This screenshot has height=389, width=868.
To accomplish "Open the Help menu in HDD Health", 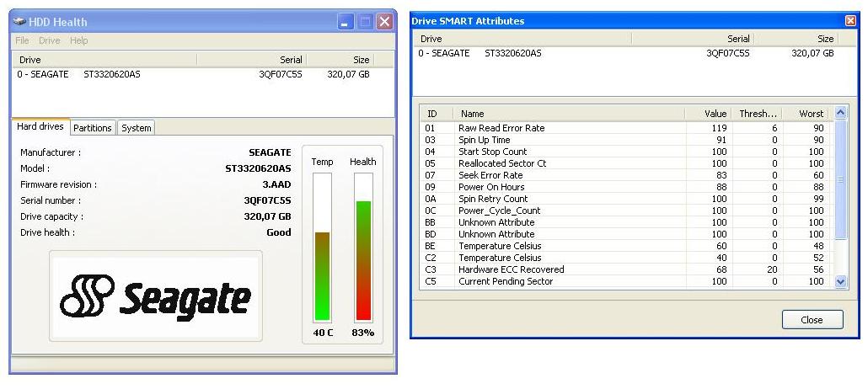I will coord(78,40).
